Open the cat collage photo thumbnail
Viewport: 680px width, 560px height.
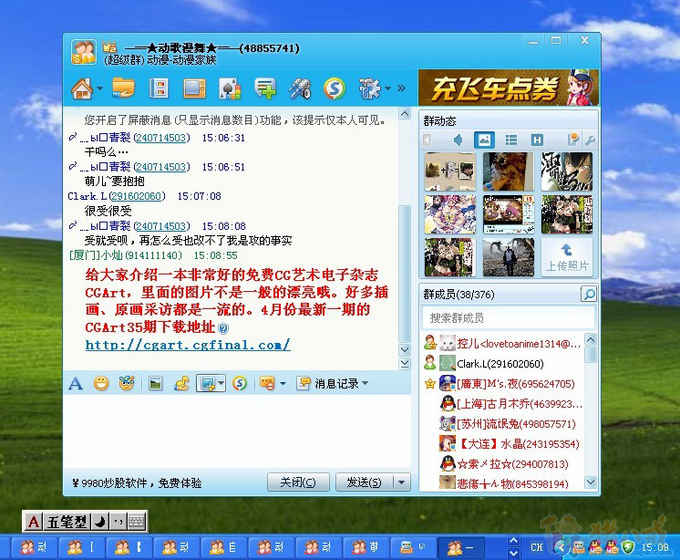[450, 171]
